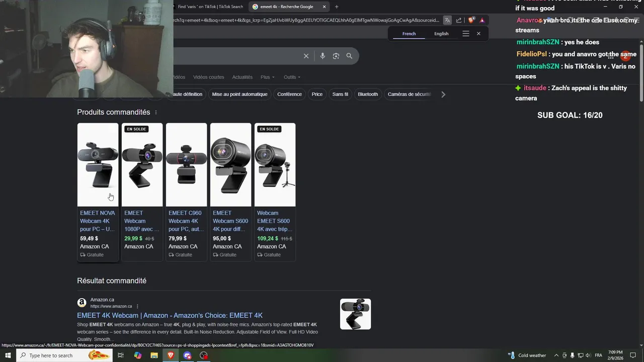Click Brave browser taskbar icon
644x362 pixels.
click(x=171, y=355)
